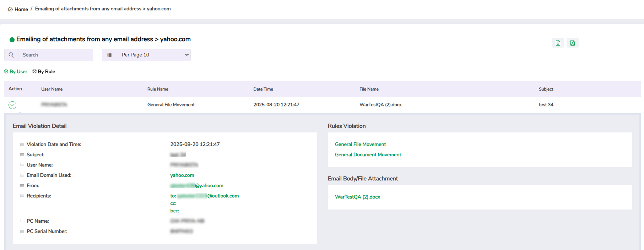Click the outlook.com recipient address
The height and width of the screenshot is (250, 644).
(x=223, y=196)
